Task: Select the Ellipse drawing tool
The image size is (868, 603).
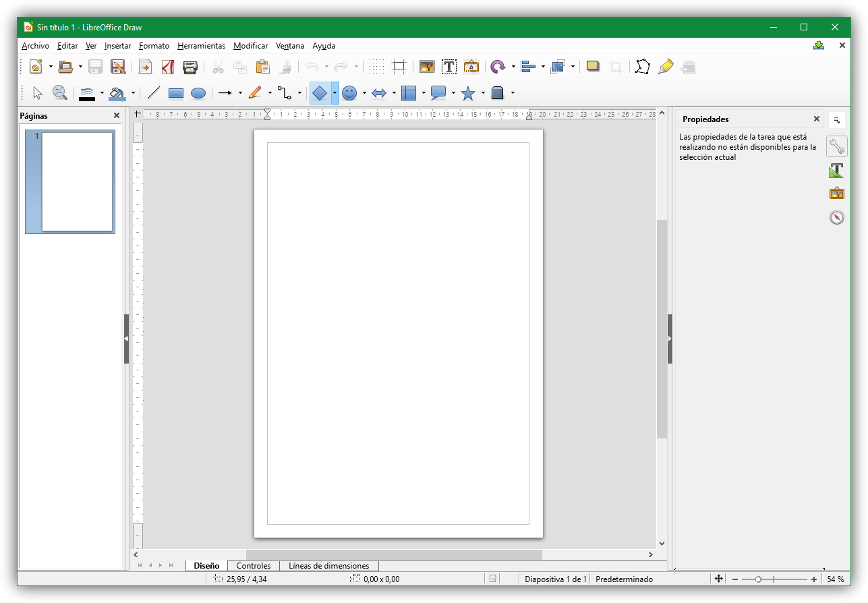Action: click(198, 94)
